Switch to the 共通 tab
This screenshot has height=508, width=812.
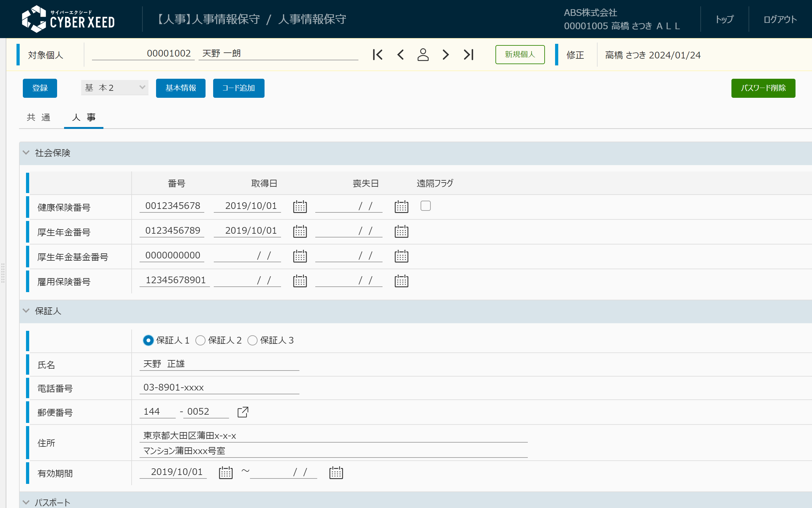(x=39, y=117)
